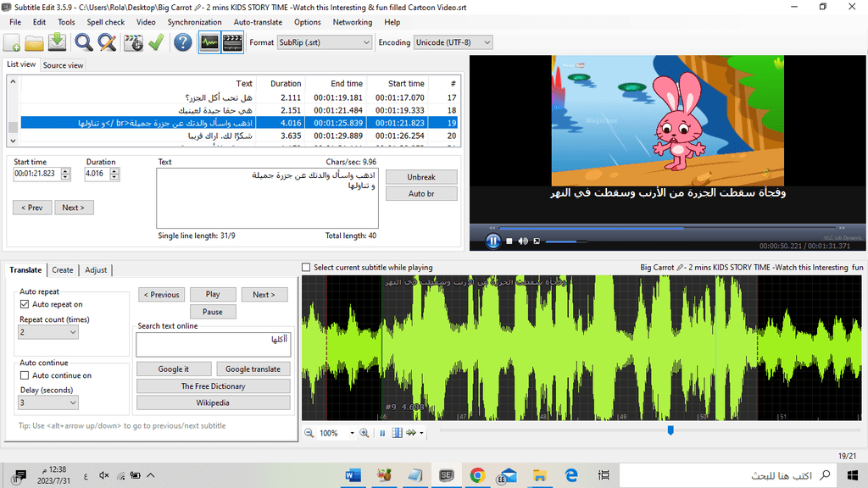Toggle the waveform display icon
Screen dimensions: 868x488
tap(209, 42)
